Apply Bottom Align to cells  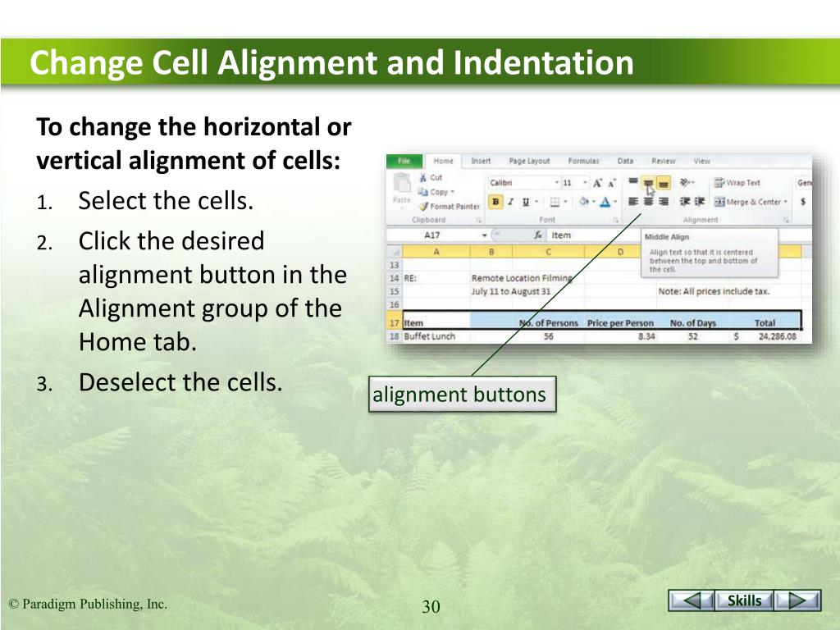click(x=663, y=183)
